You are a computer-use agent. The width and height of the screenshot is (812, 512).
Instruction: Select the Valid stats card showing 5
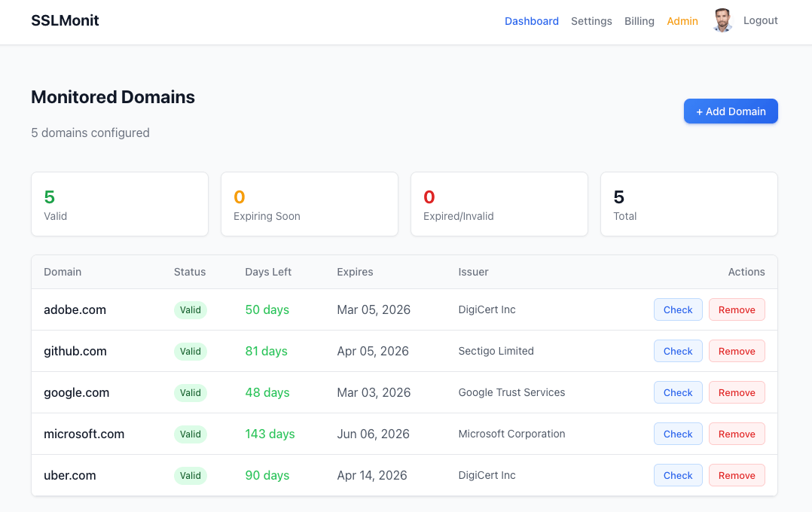click(119, 203)
